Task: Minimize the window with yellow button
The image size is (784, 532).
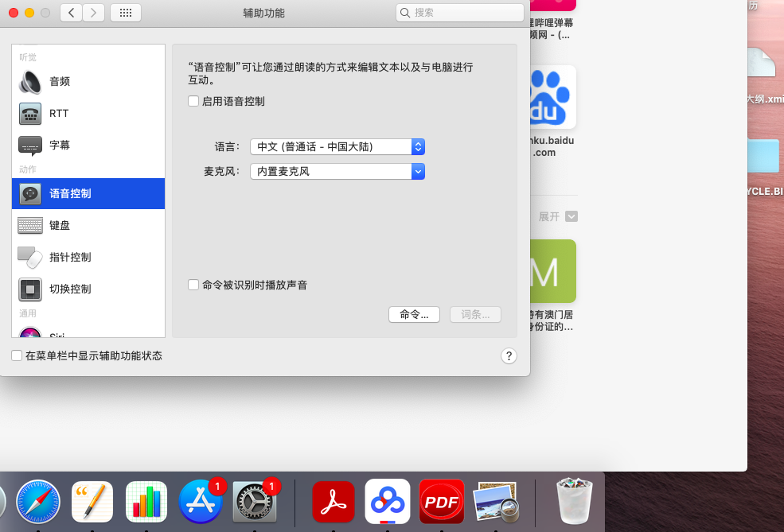Action: point(29,13)
